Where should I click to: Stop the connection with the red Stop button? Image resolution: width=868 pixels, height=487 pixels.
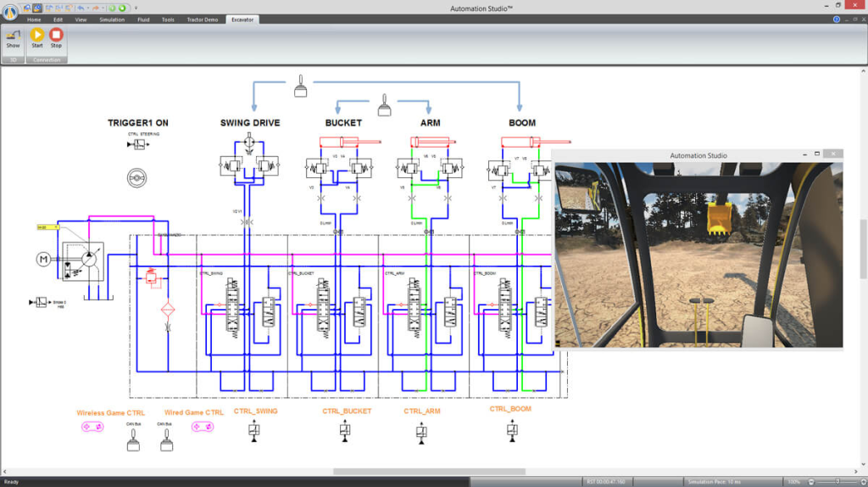coord(56,39)
